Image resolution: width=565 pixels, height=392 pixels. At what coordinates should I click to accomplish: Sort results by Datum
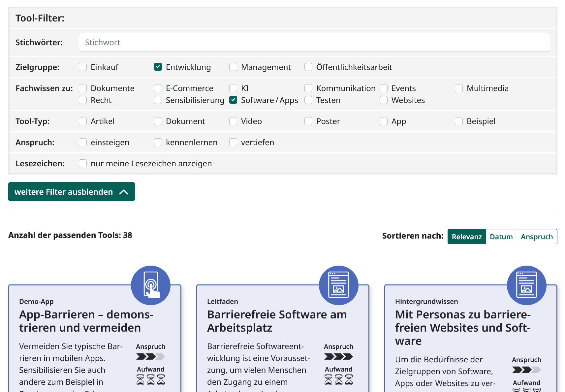point(501,237)
